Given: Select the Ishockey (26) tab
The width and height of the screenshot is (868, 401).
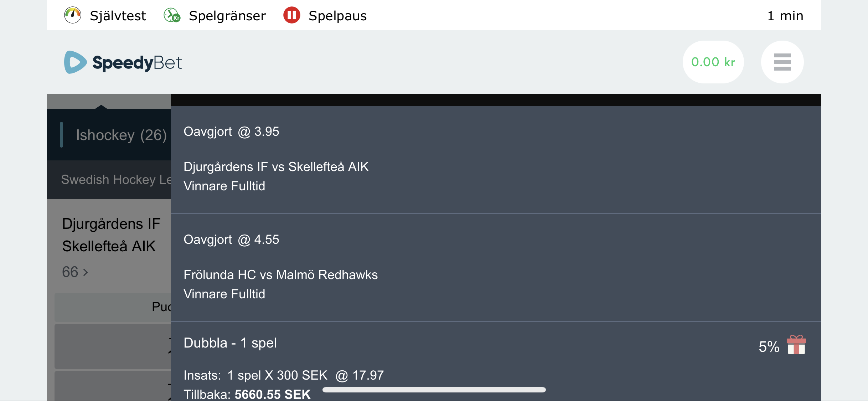Looking at the screenshot, I should pyautogui.click(x=109, y=135).
